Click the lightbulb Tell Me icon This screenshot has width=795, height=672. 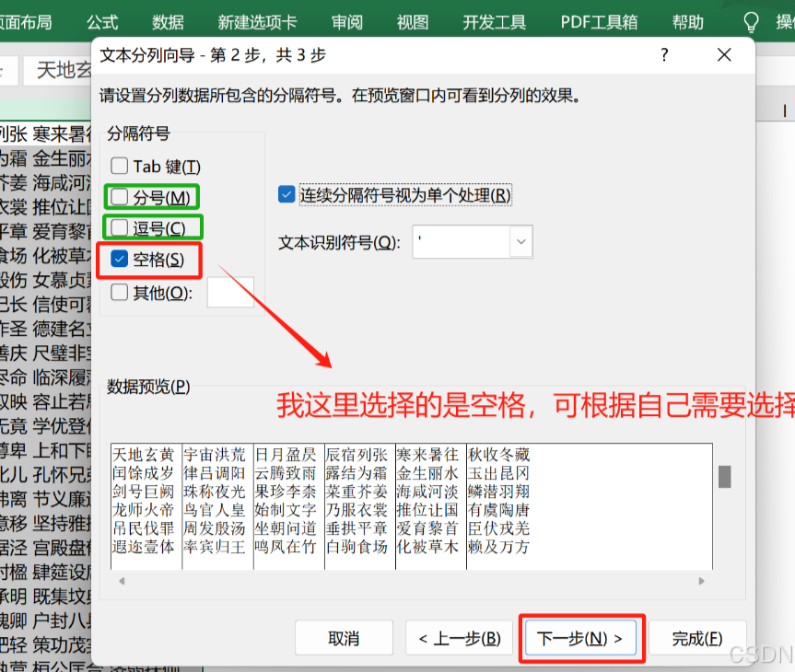pos(752,22)
